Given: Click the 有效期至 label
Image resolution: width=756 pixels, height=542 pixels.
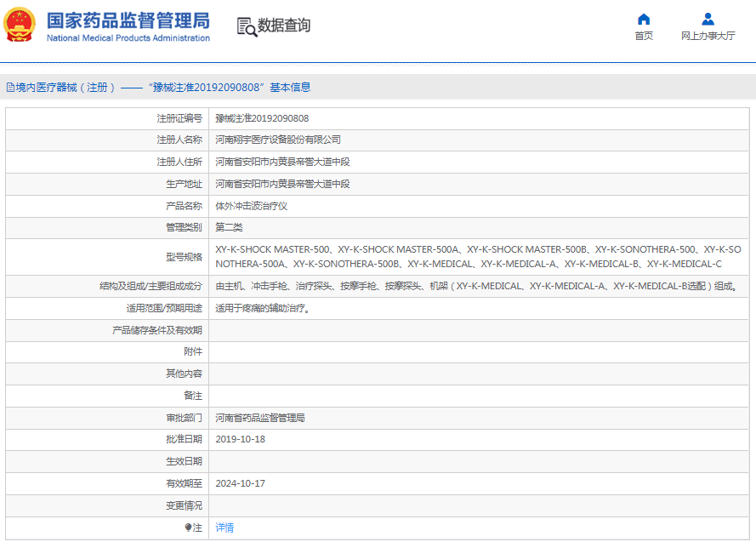Looking at the screenshot, I should 185,483.
